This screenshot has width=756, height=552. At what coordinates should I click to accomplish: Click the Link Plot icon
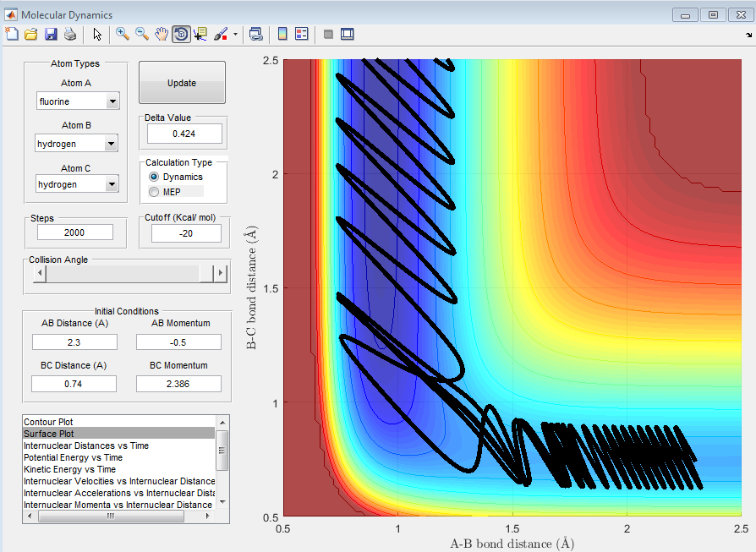pos(255,34)
